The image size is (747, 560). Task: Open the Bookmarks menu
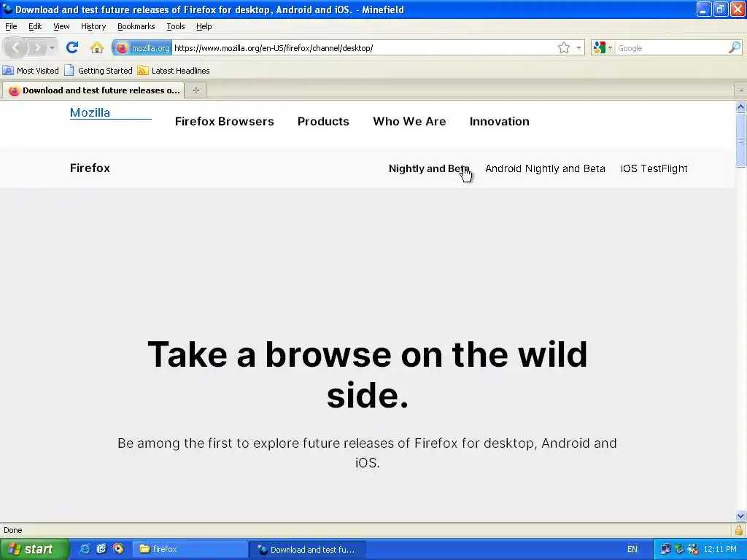136,27
